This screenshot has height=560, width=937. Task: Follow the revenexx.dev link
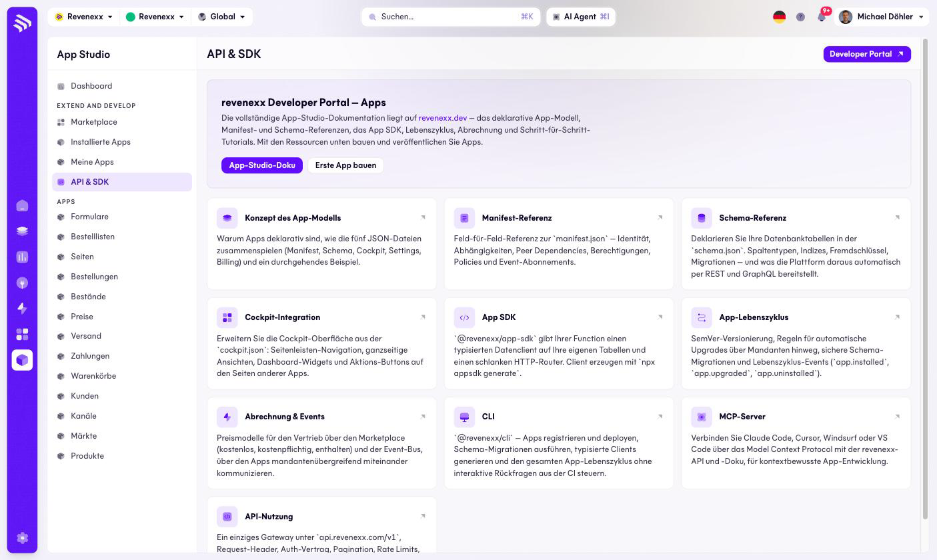tap(443, 118)
